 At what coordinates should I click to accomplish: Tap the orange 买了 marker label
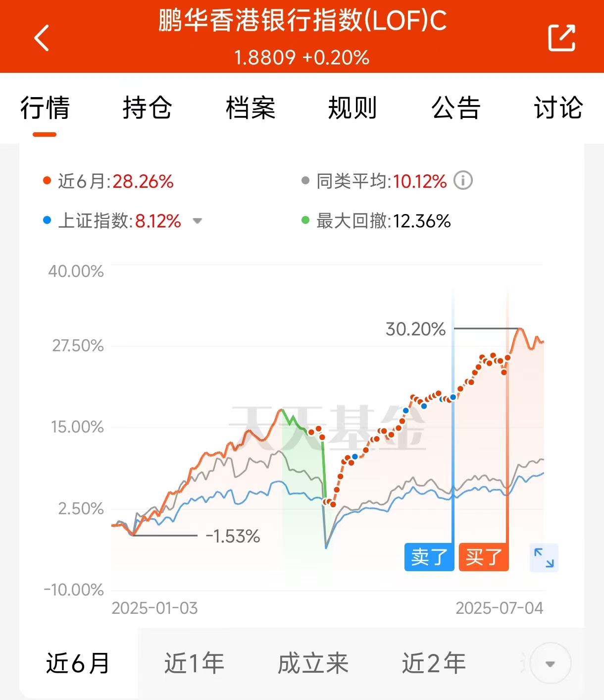click(x=484, y=557)
